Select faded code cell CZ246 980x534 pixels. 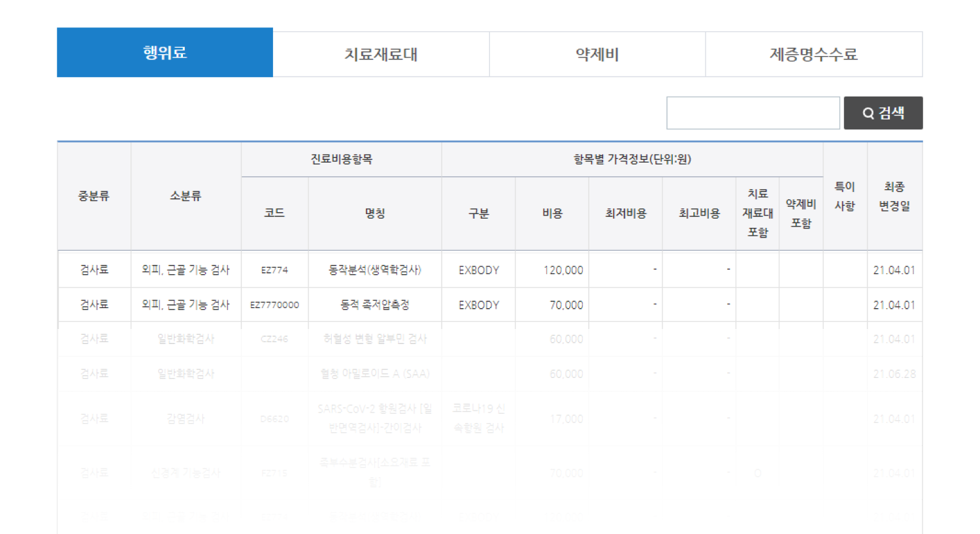(274, 339)
